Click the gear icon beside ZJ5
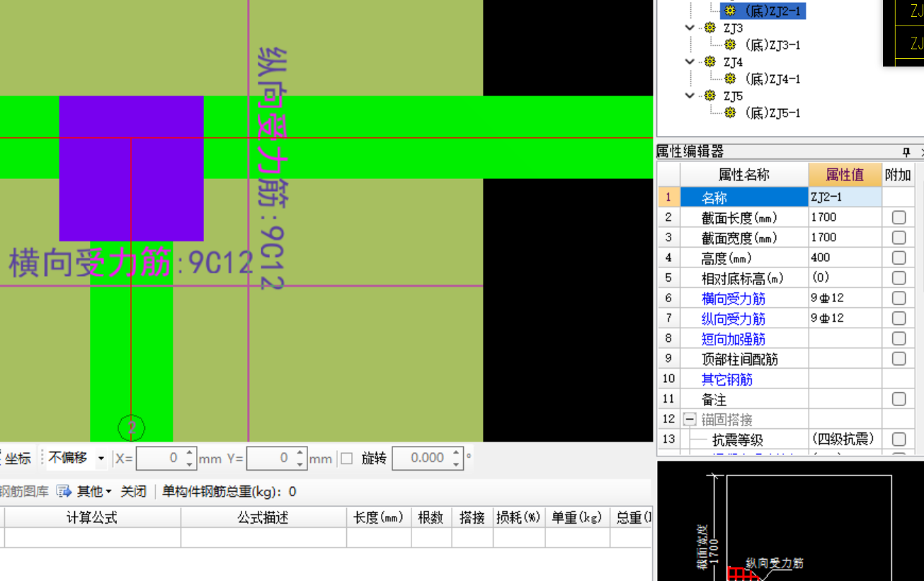Image resolution: width=924 pixels, height=581 pixels. 710,96
